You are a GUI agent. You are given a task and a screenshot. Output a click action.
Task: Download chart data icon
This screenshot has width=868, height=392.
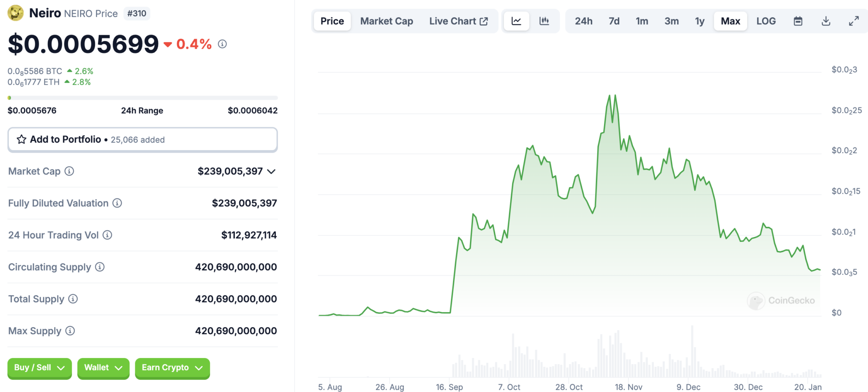click(x=826, y=21)
